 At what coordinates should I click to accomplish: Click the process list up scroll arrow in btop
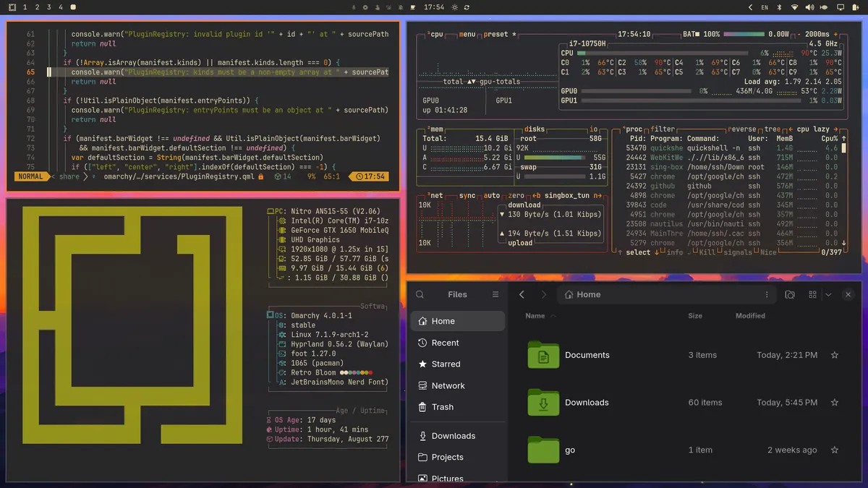pyautogui.click(x=844, y=139)
